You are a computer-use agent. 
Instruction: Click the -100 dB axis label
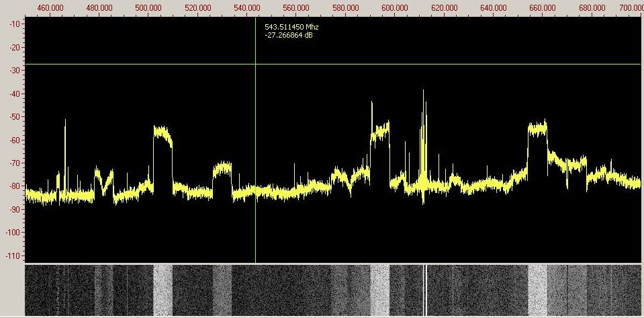(13, 233)
